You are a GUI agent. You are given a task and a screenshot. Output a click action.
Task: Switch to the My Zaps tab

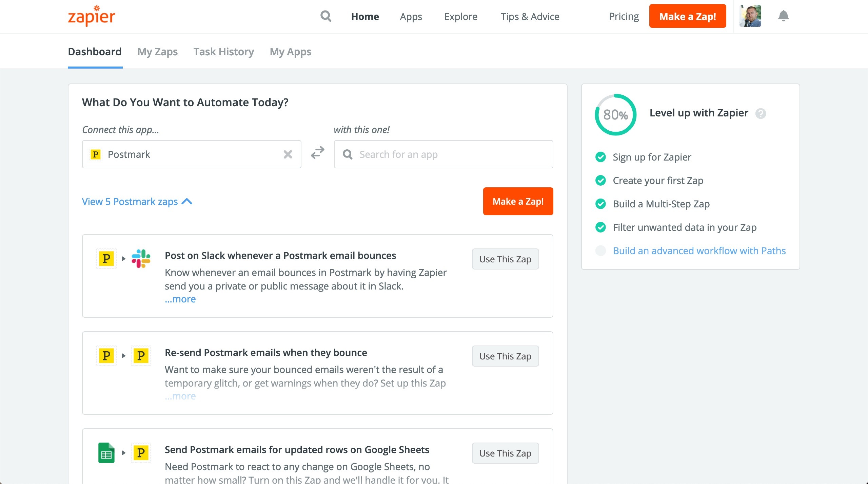tap(157, 52)
